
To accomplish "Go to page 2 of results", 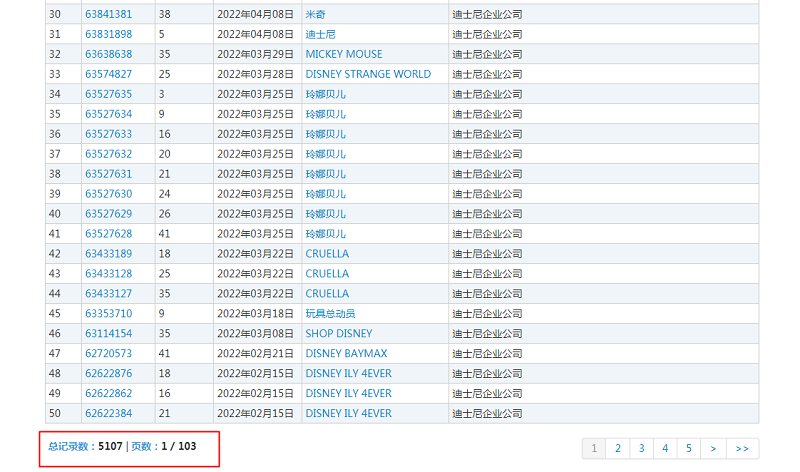I will point(618,449).
